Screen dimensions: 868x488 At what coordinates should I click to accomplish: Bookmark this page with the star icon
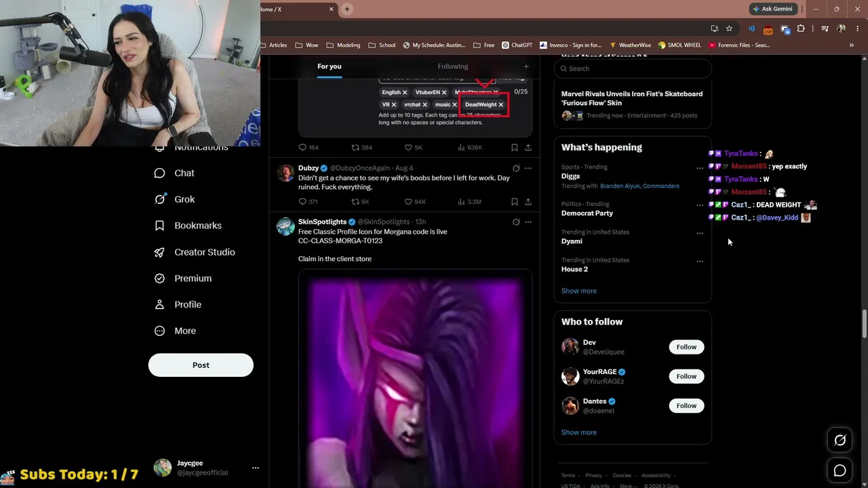tap(729, 28)
